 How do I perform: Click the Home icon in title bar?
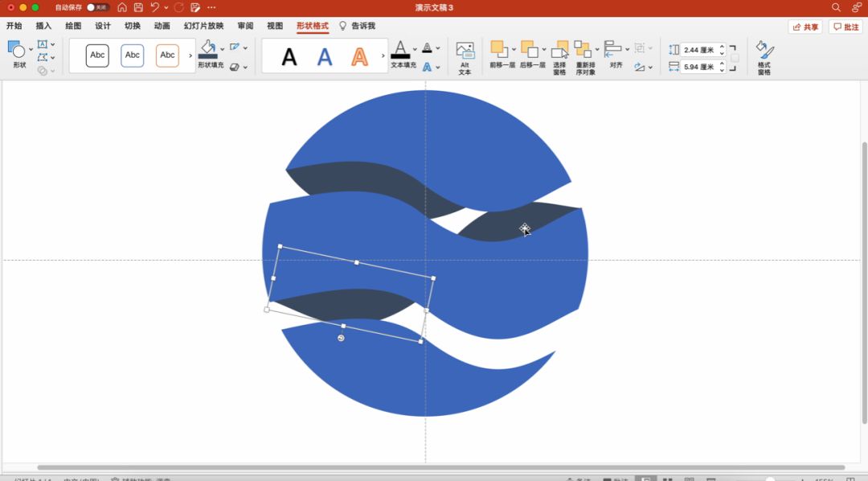coord(122,7)
